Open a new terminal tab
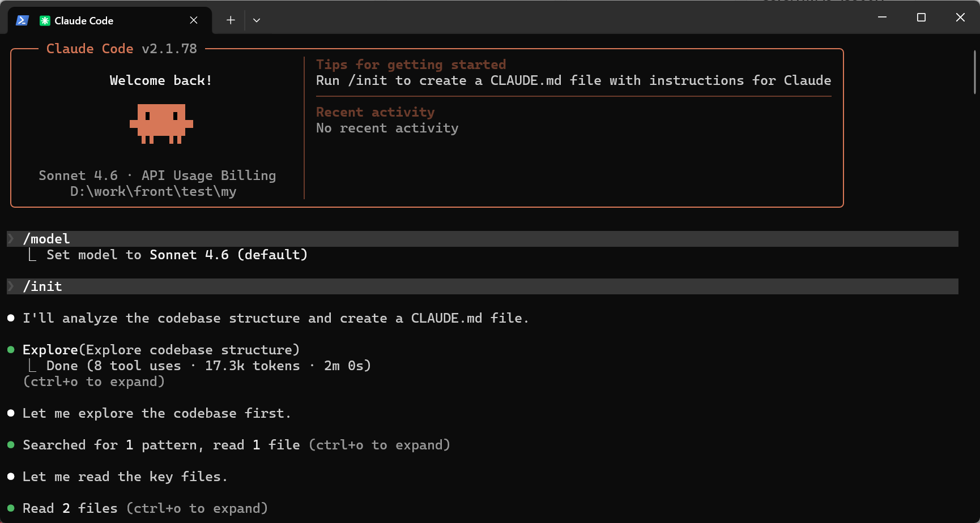This screenshot has width=980, height=523. [x=231, y=20]
